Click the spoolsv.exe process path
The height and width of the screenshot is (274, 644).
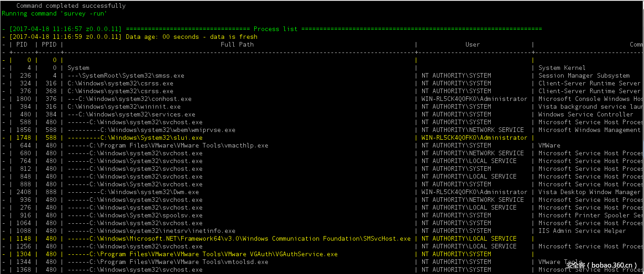point(135,215)
